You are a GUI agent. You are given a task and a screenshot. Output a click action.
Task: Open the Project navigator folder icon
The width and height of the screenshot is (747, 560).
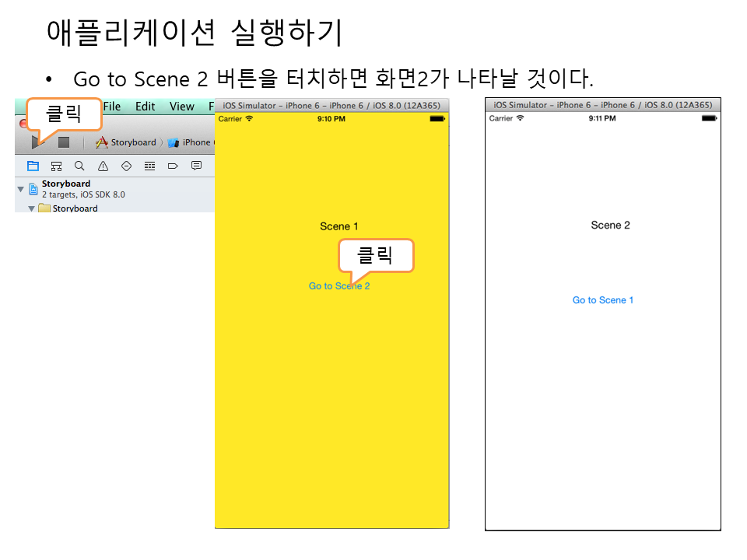coord(33,166)
